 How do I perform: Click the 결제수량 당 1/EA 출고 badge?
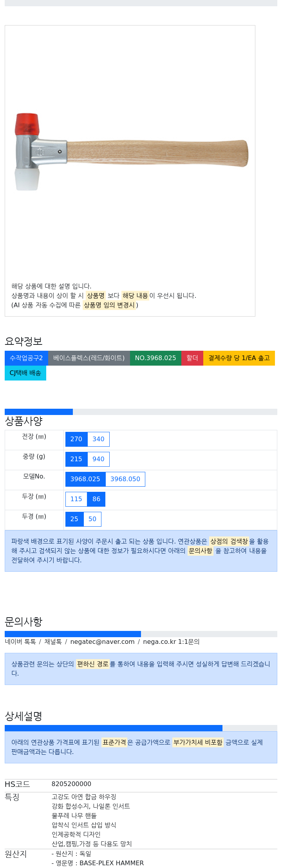239,358
